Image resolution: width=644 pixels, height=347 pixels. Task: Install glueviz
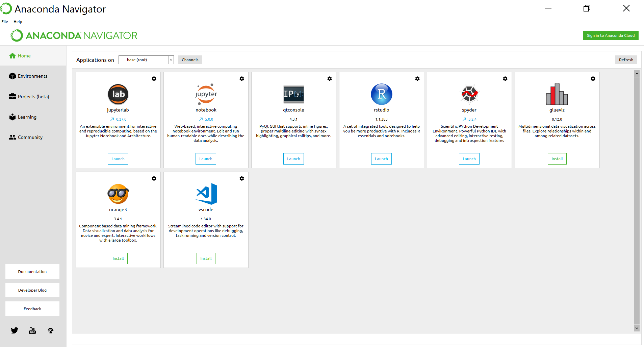[x=557, y=159]
